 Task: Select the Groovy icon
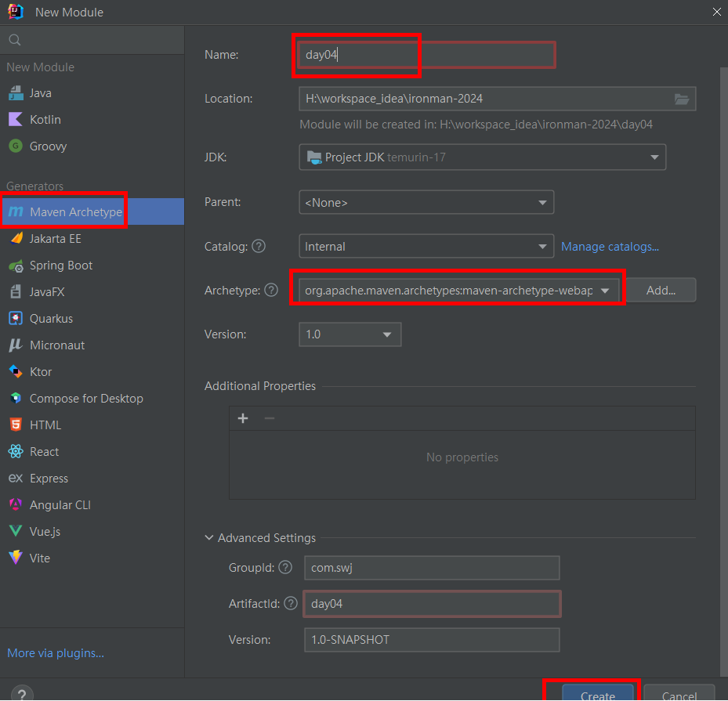tap(16, 146)
